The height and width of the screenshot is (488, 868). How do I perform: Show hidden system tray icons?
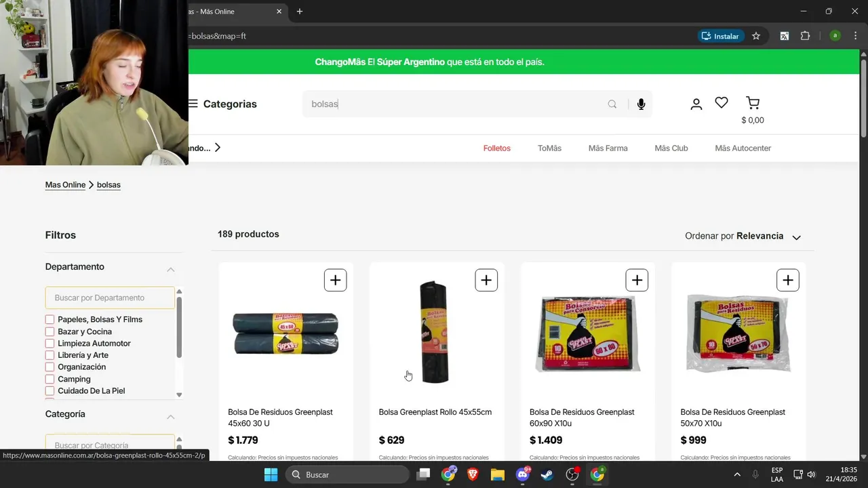[x=737, y=474]
